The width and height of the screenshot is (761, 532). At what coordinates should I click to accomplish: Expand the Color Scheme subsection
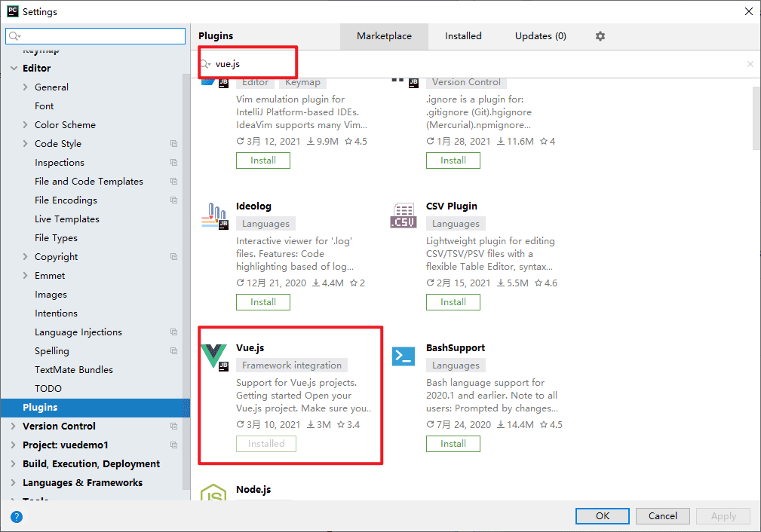[x=25, y=124]
